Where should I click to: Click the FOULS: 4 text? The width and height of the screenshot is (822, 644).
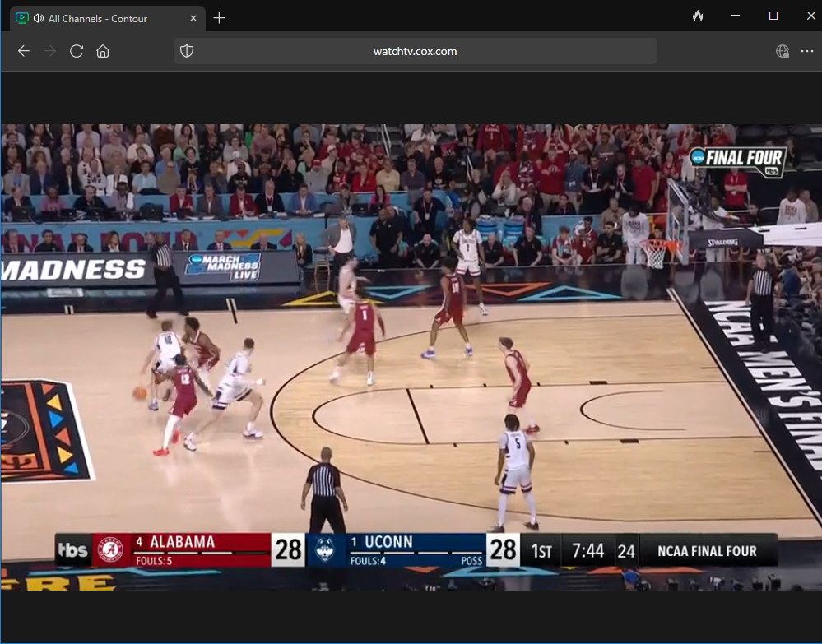[x=368, y=561]
